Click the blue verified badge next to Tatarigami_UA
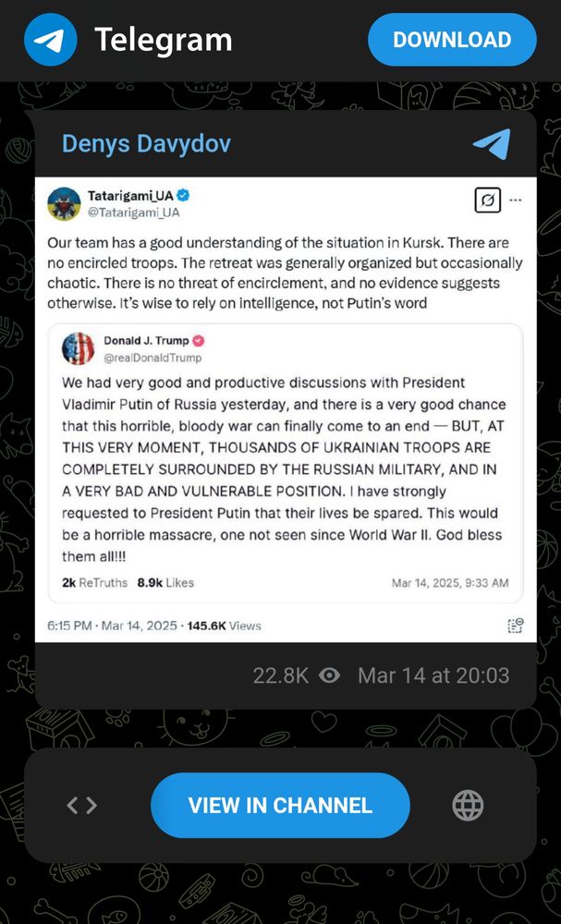Viewport: 561px width, 924px height. point(183,195)
